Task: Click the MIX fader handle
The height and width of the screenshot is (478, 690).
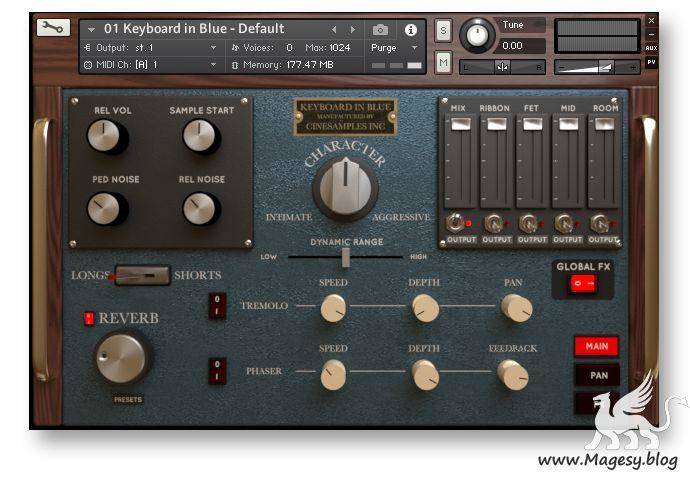Action: pos(461,124)
